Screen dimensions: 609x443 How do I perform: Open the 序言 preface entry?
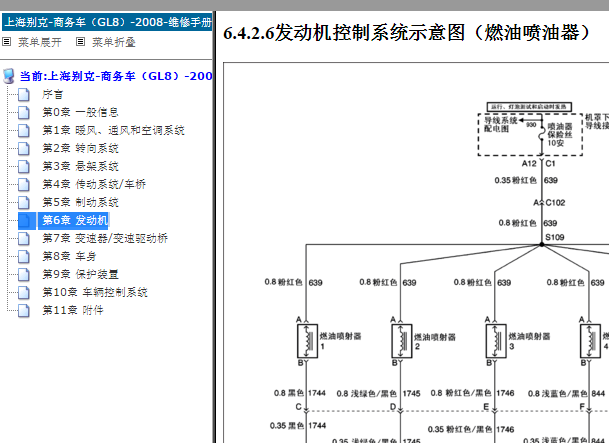click(x=52, y=94)
